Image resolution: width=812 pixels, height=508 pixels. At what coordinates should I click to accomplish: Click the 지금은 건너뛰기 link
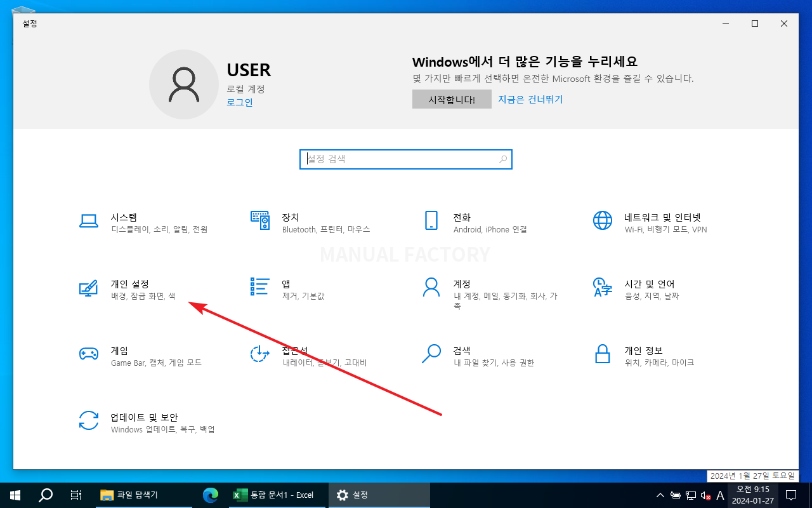tap(530, 99)
